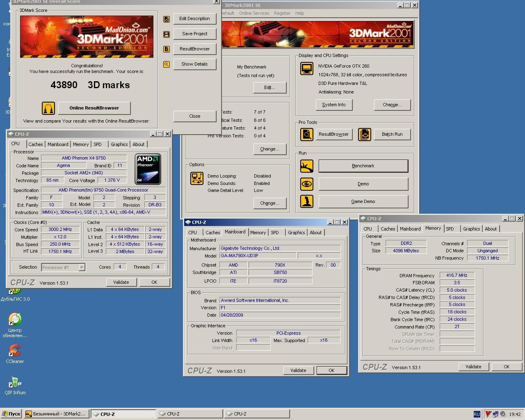Click the ResultBrowser button in score window

coord(194,49)
